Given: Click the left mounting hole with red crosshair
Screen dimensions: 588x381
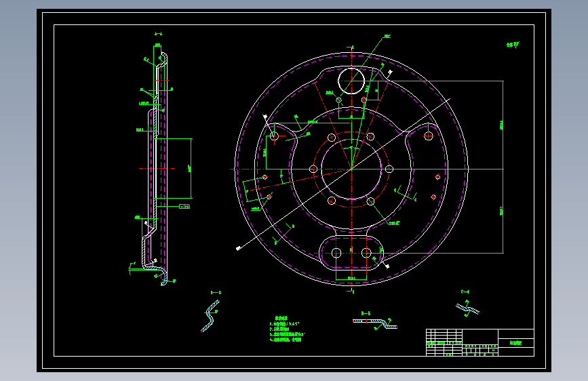Looking at the screenshot, I should (274, 136).
